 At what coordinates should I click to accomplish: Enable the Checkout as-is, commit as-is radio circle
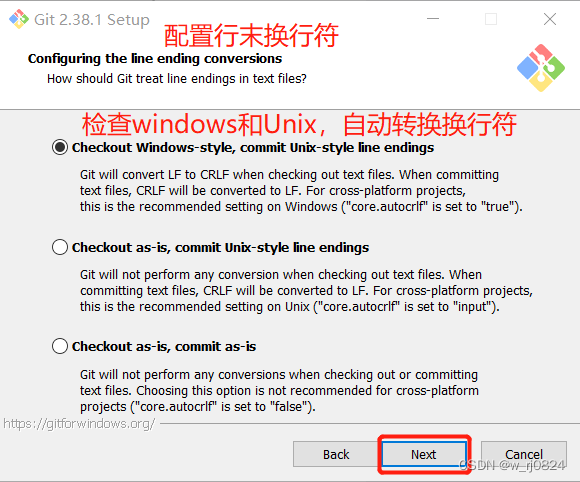pyautogui.click(x=60, y=346)
